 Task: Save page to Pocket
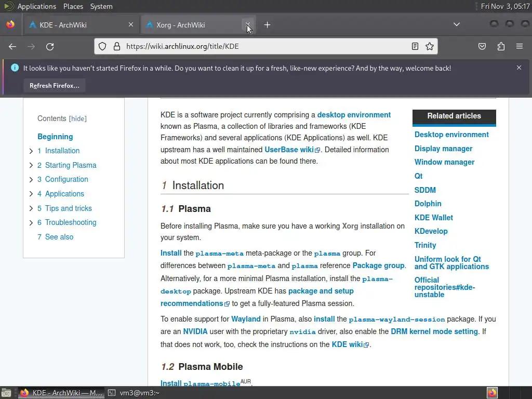point(482,46)
